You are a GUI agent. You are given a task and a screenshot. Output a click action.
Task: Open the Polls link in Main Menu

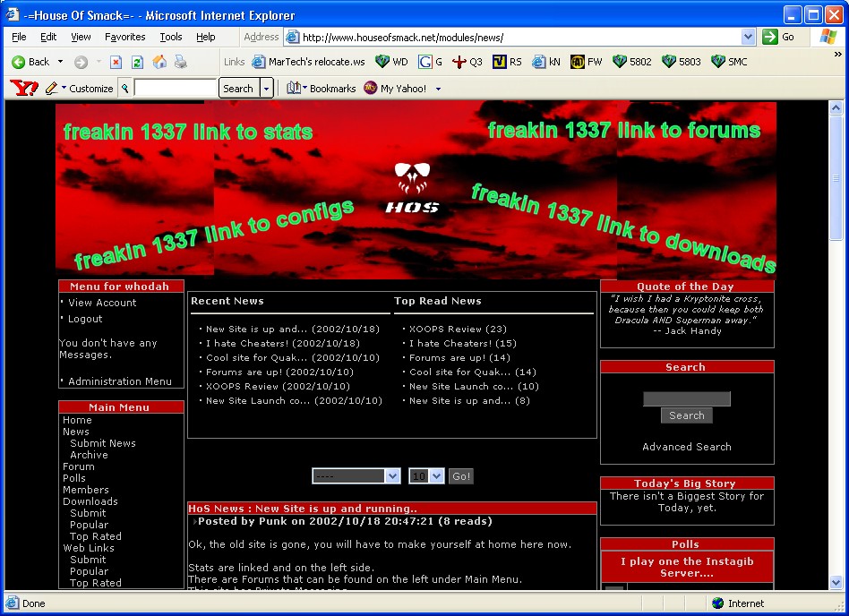[74, 478]
